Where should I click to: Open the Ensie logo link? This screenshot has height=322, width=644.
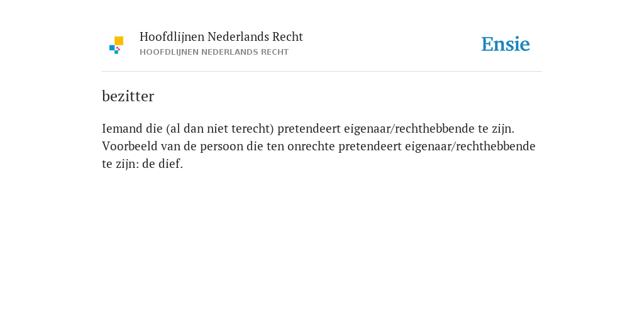506,44
